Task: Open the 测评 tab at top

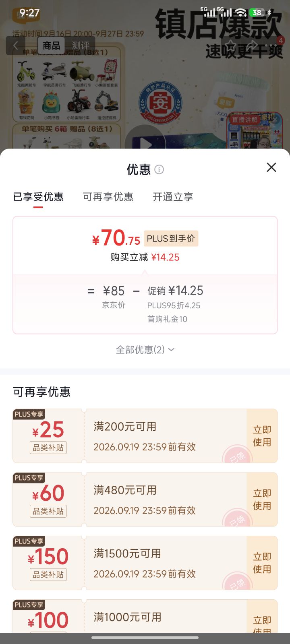Action: click(81, 45)
